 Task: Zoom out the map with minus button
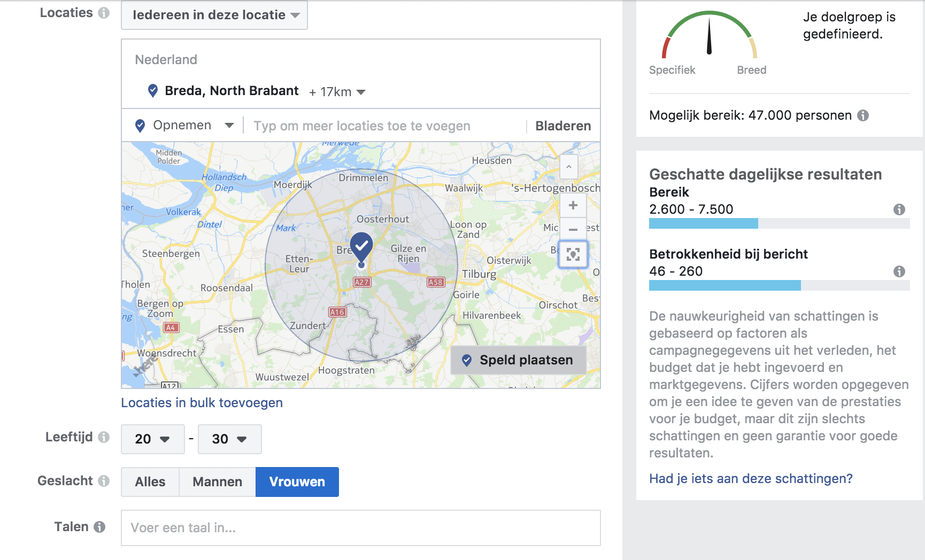[573, 229]
